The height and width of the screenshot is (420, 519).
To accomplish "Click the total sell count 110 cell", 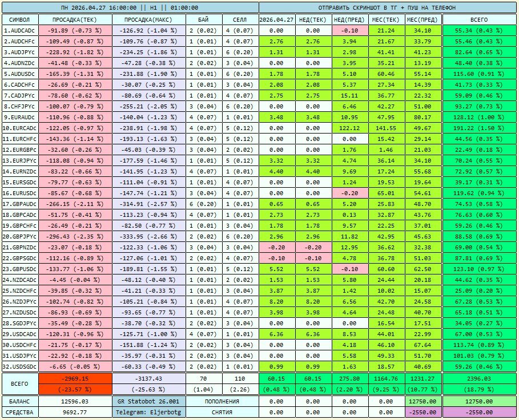I will click(240, 379).
